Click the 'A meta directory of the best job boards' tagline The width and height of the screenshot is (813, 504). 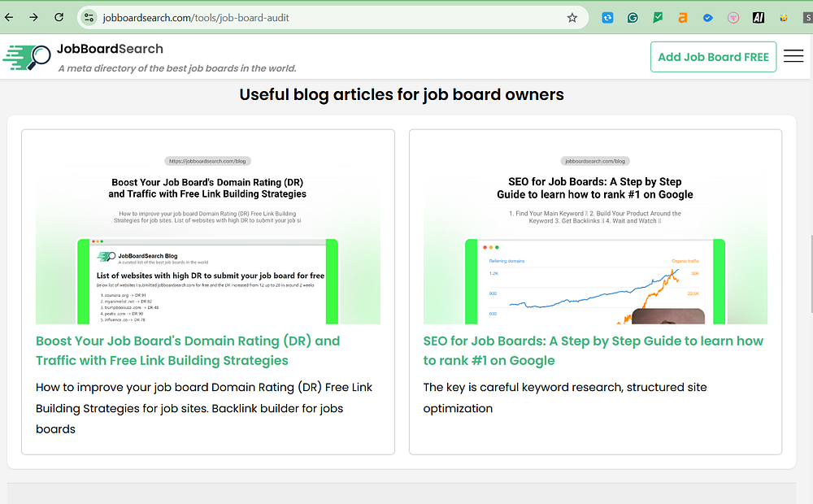[x=177, y=68]
